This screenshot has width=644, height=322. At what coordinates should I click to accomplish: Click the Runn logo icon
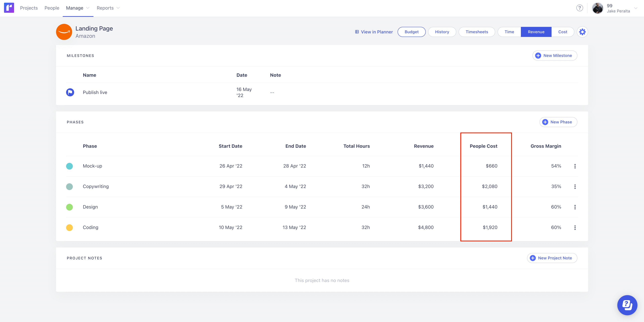(9, 8)
